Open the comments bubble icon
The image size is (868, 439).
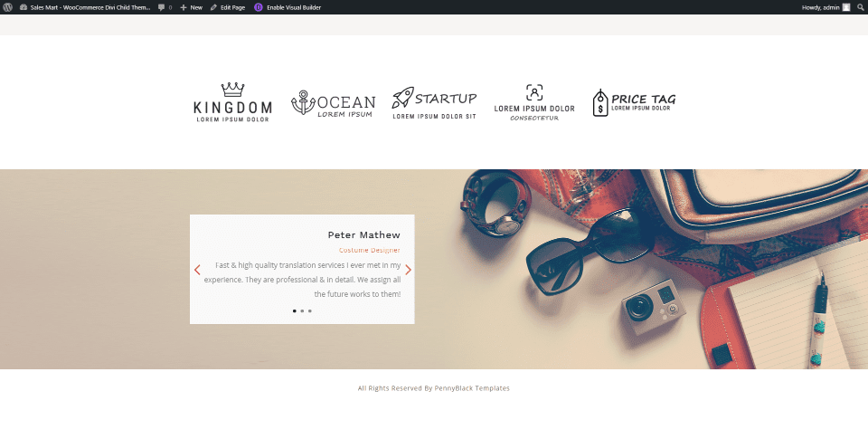point(161,7)
